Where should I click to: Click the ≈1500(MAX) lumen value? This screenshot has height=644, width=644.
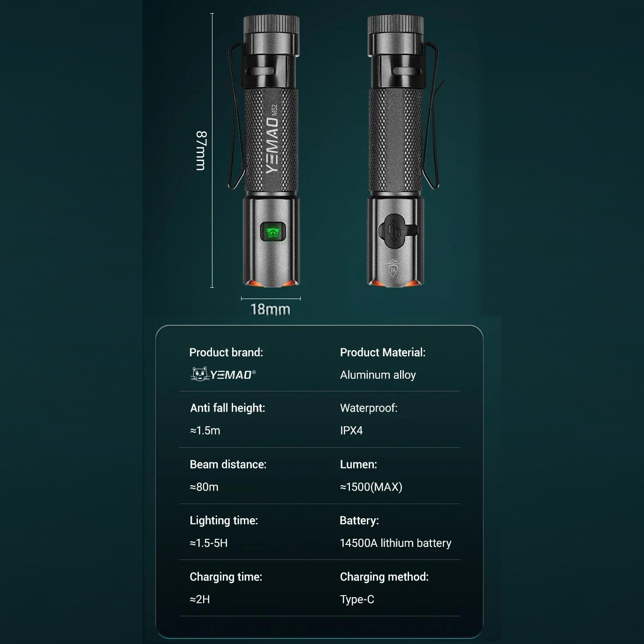371,487
